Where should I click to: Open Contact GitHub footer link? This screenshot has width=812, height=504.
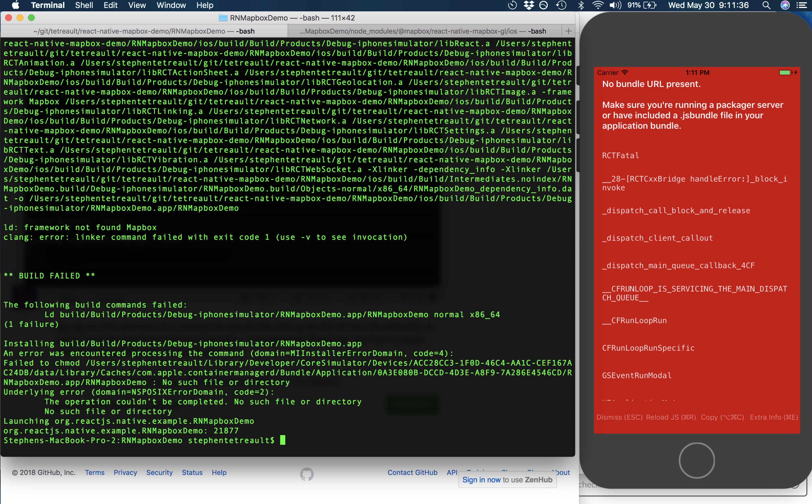click(x=412, y=472)
